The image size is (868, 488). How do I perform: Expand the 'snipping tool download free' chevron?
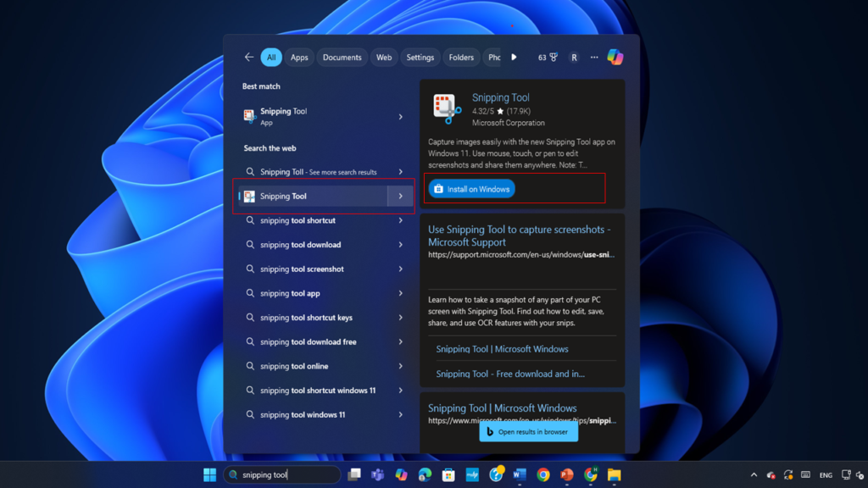[x=401, y=342]
